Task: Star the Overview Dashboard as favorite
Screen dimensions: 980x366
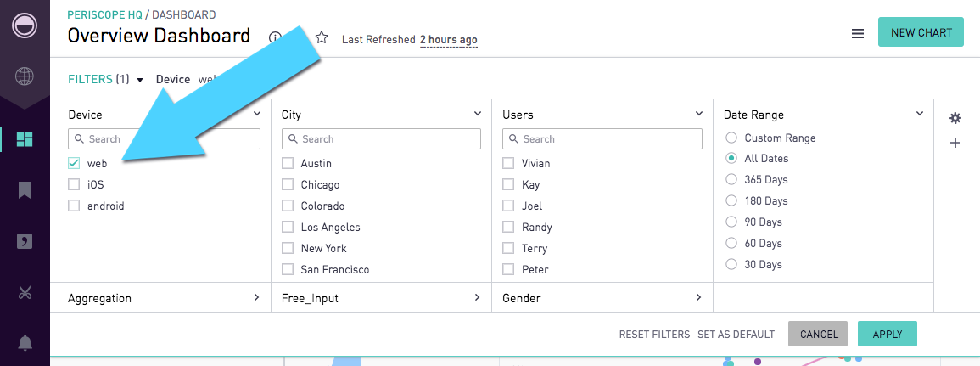Action: pos(322,37)
